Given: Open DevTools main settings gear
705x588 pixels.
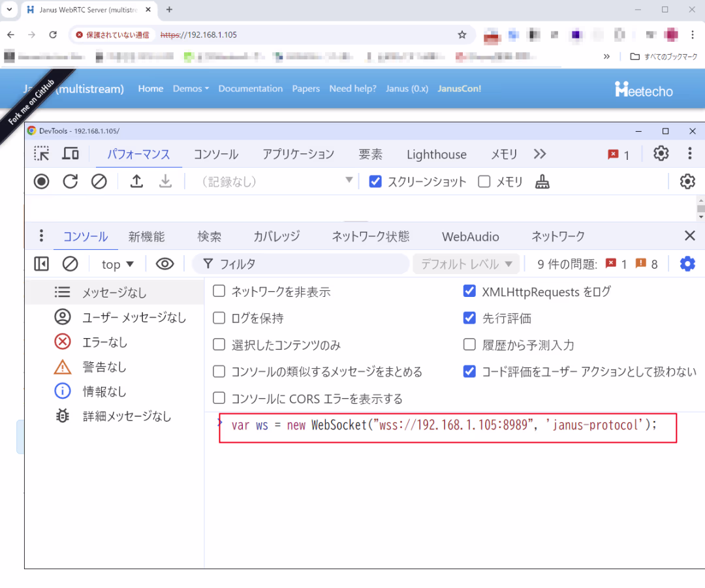Looking at the screenshot, I should [661, 154].
